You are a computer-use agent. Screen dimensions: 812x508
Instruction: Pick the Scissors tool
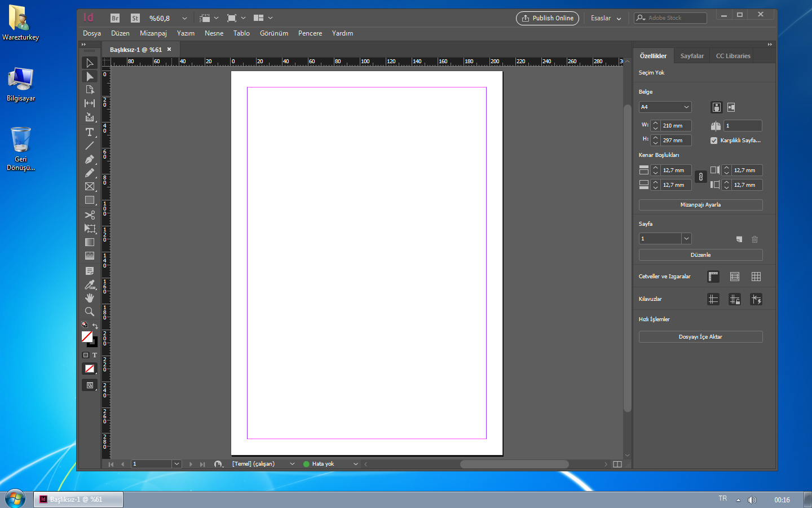(x=89, y=215)
